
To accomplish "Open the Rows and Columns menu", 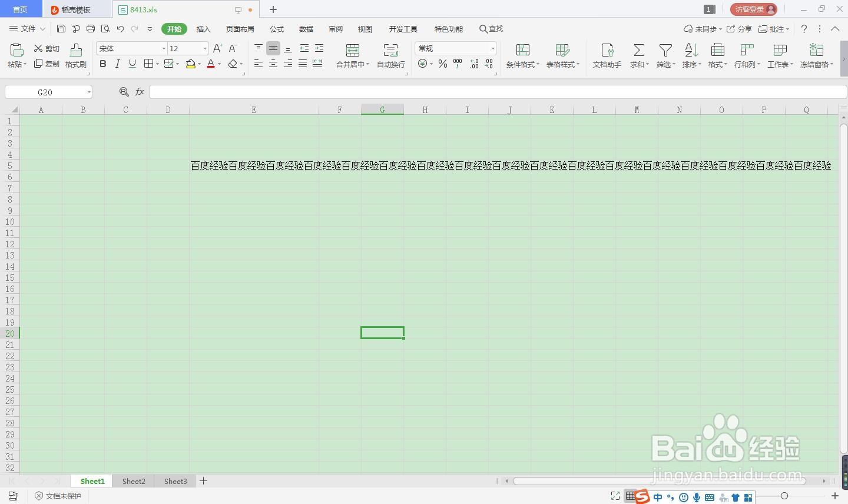I will [747, 56].
